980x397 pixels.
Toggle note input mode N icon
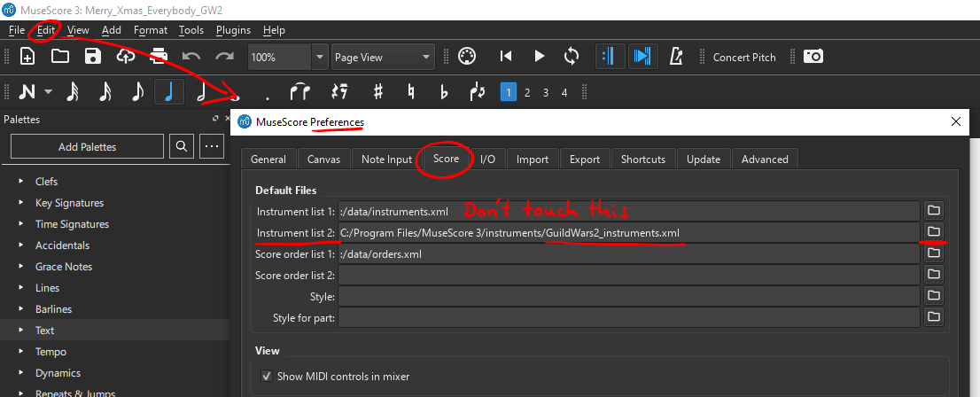pyautogui.click(x=27, y=92)
